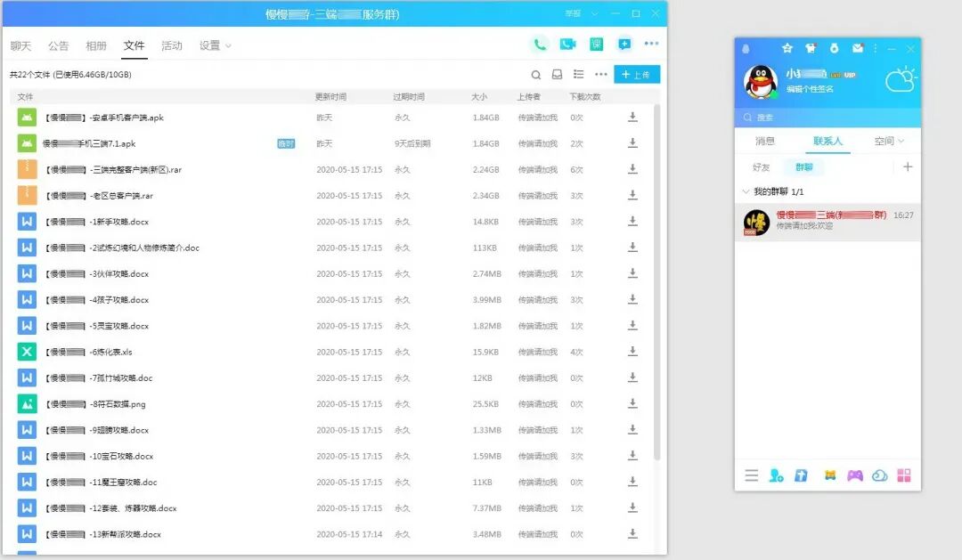Open the 空间 dropdown in QQ panel
The width and height of the screenshot is (962, 560).
click(889, 141)
